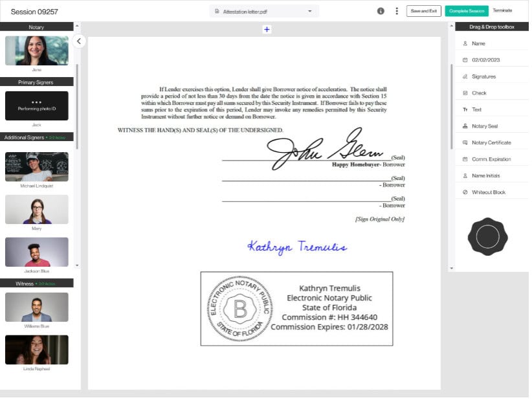The image size is (532, 402).
Task: Click Terminate to end session
Action: tap(502, 11)
